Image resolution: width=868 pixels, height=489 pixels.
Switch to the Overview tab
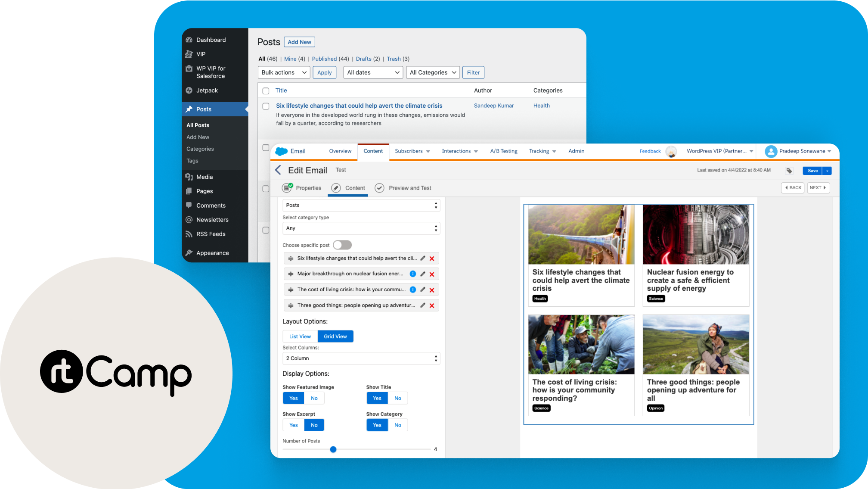[340, 151]
